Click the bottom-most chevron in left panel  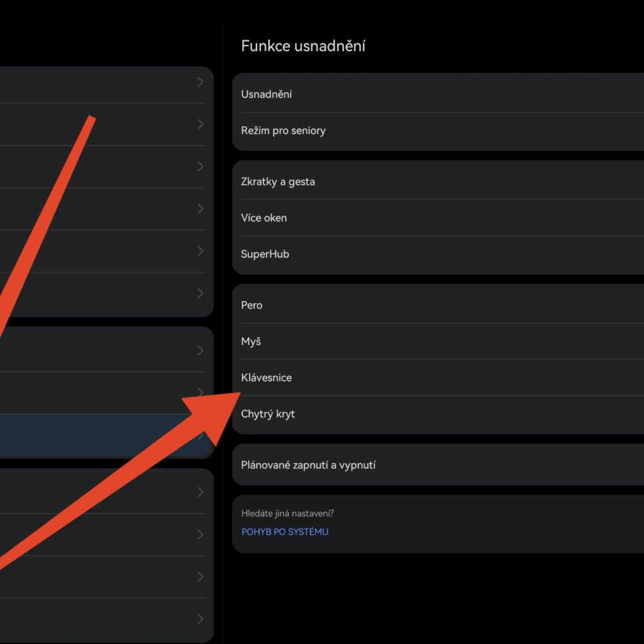pos(200,619)
